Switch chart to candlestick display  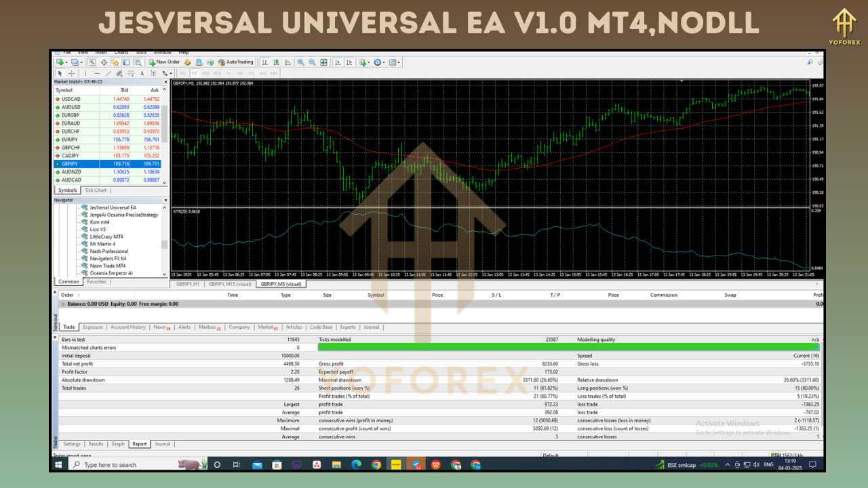click(x=275, y=62)
